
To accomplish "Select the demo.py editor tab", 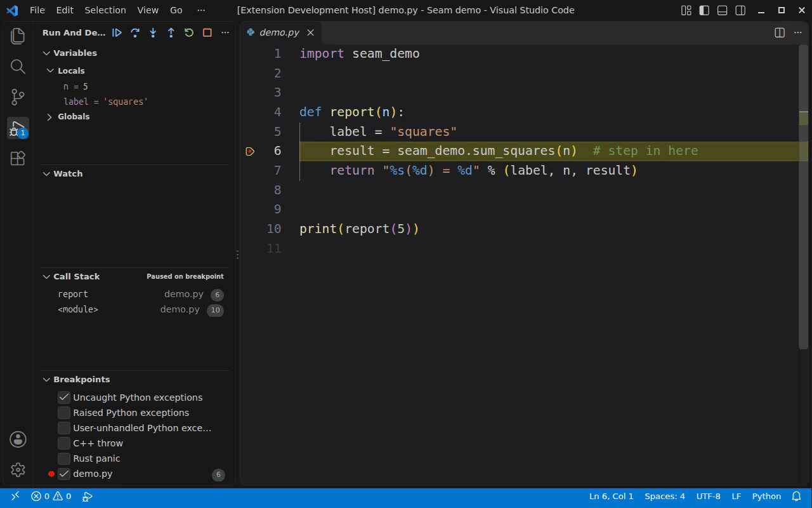I will (279, 32).
